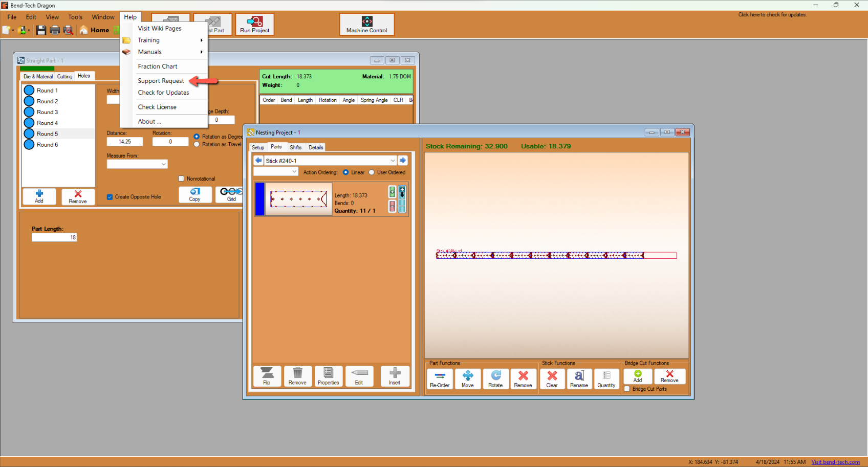Open the Measure From dropdown
868x467 pixels.
[137, 164]
